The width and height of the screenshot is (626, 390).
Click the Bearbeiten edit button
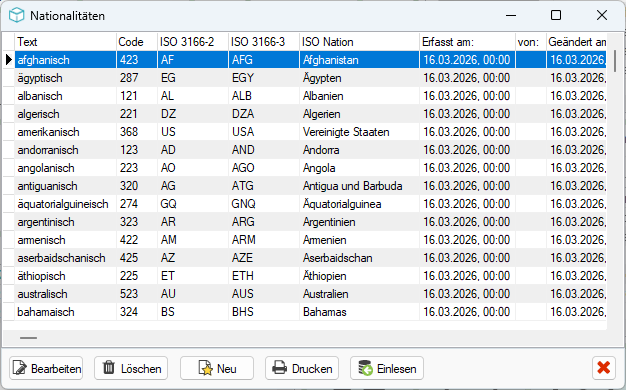click(x=46, y=368)
